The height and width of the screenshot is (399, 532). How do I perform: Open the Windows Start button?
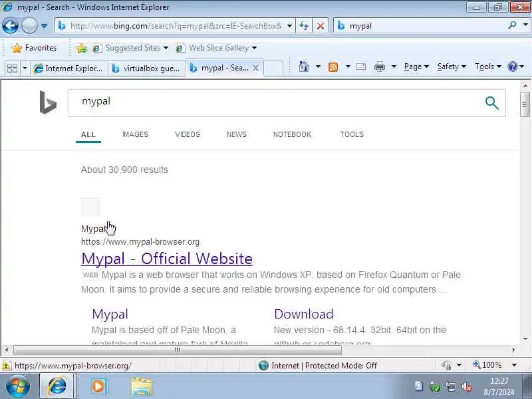click(x=18, y=386)
